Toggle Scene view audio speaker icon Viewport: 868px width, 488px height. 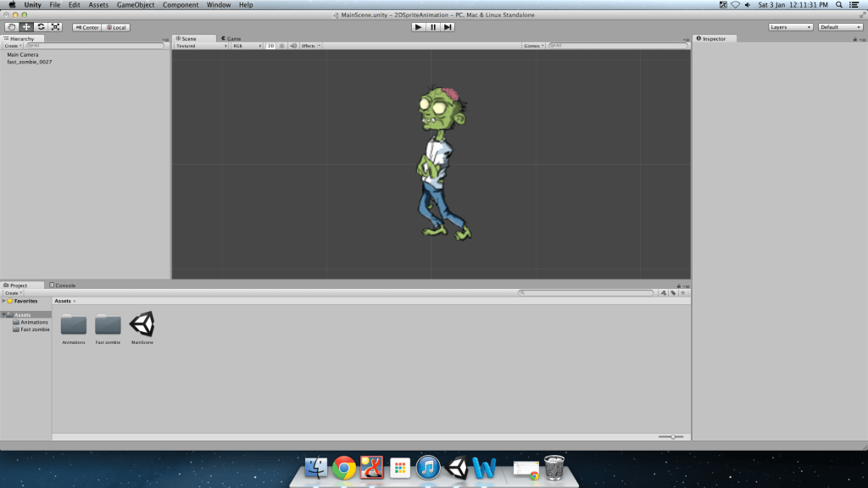click(293, 46)
